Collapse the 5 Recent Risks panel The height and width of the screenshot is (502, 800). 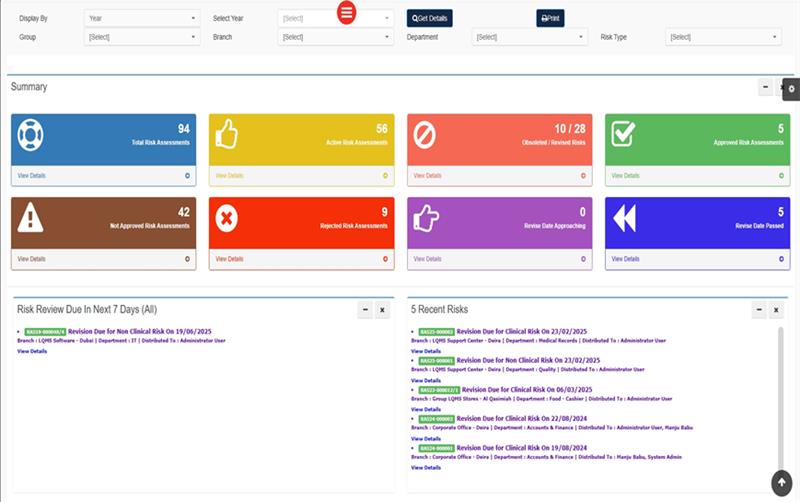click(759, 310)
